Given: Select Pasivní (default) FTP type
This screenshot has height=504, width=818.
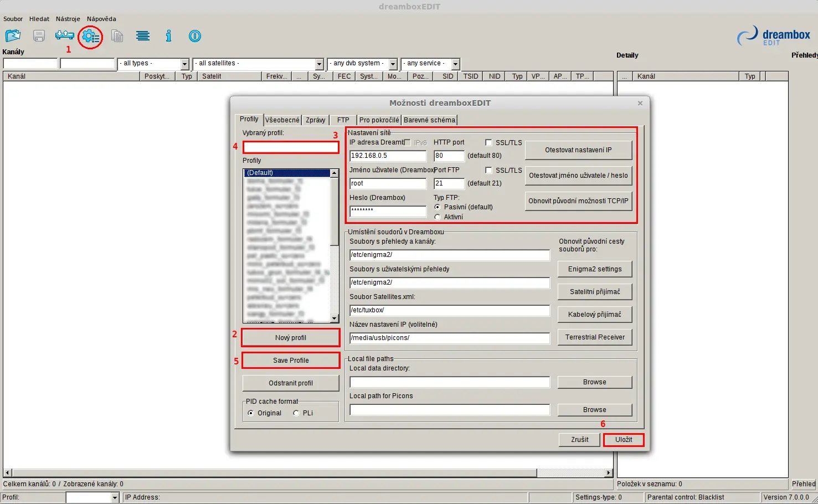Looking at the screenshot, I should pyautogui.click(x=438, y=207).
